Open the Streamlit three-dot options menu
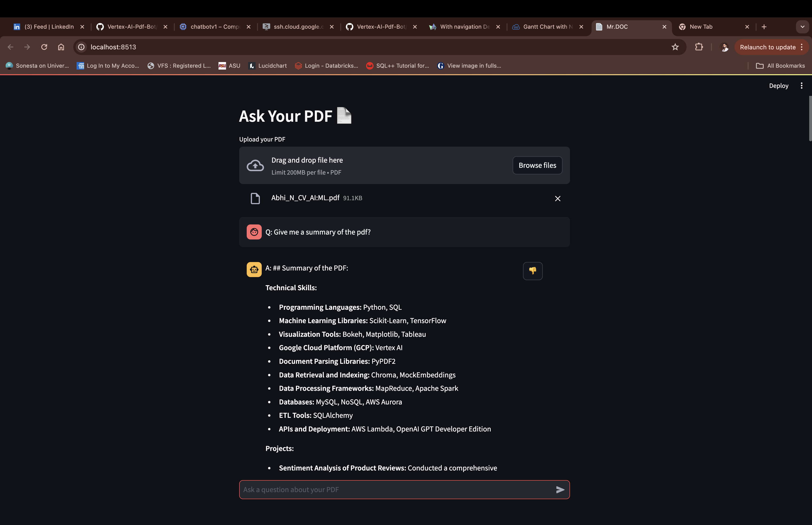This screenshot has height=525, width=812. click(801, 86)
